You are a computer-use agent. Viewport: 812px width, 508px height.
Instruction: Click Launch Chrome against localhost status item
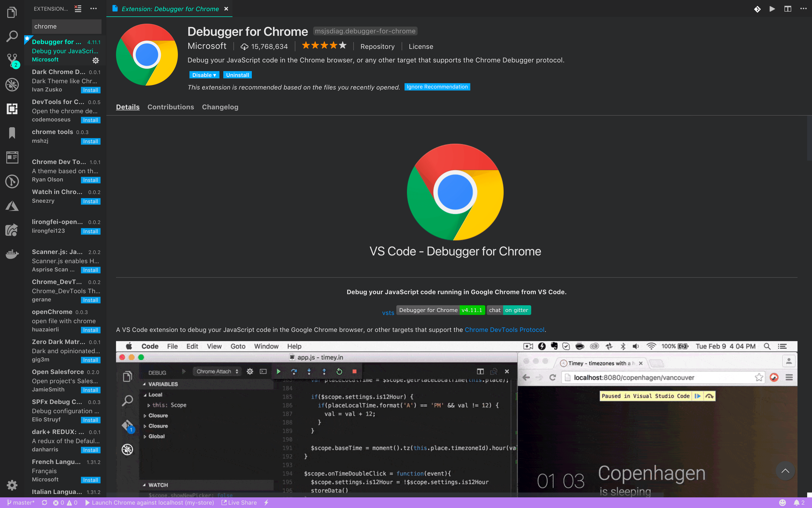(149, 503)
